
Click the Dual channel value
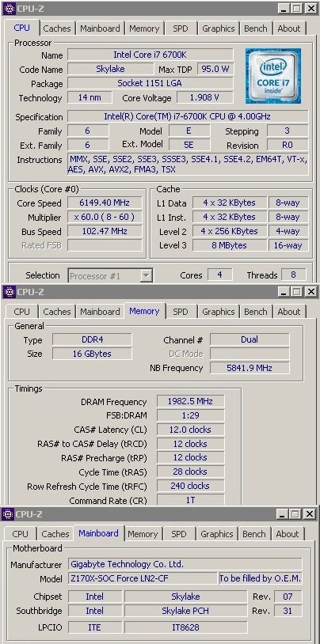pyautogui.click(x=250, y=339)
